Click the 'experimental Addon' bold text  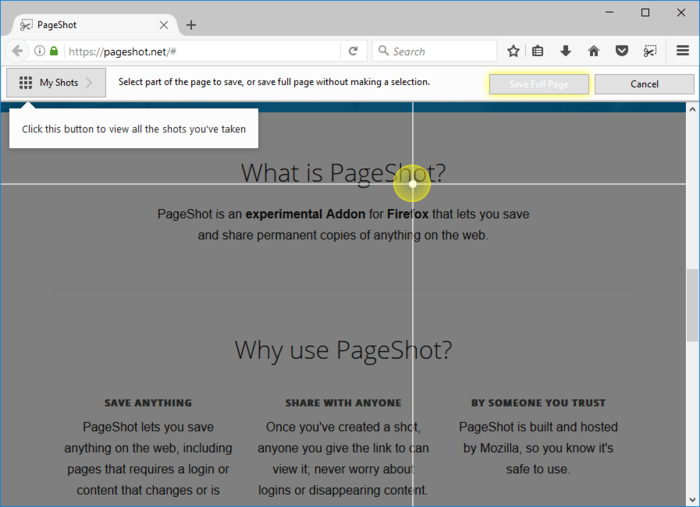(305, 214)
